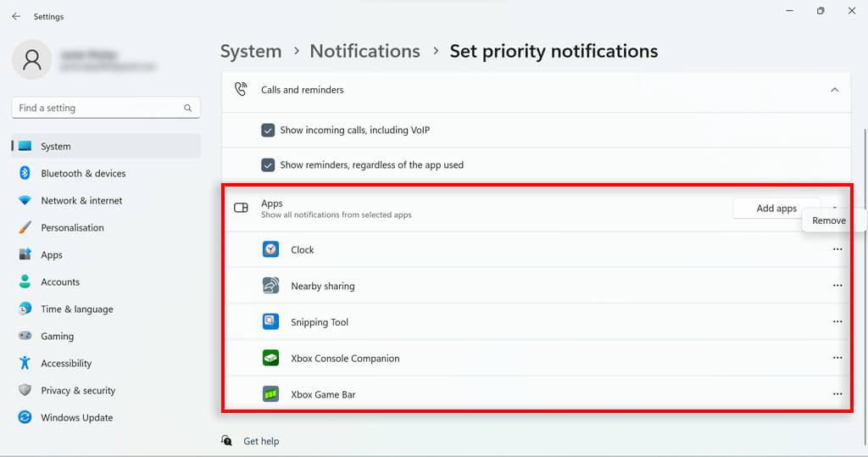Click the Clock app icon

click(270, 249)
